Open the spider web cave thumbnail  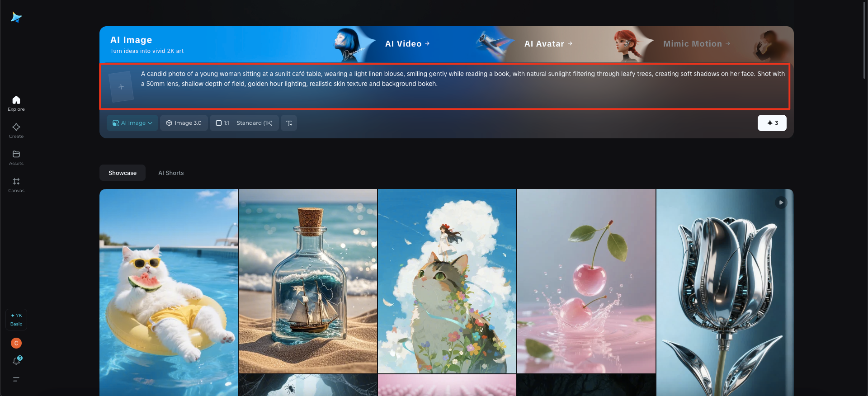(308, 385)
